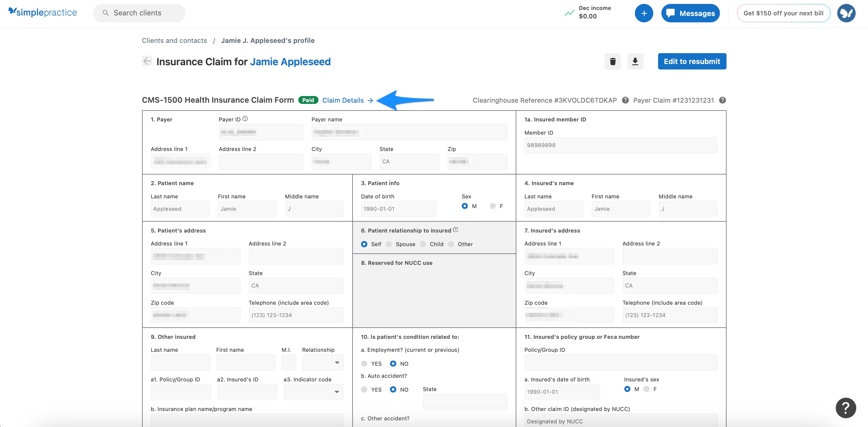
Task: Expand the Relationship dropdown under Other insured
Action: pyautogui.click(x=323, y=363)
